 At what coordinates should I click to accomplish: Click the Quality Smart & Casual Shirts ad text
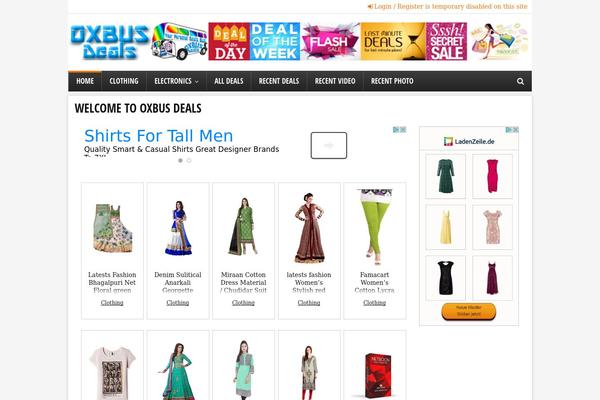(181, 149)
